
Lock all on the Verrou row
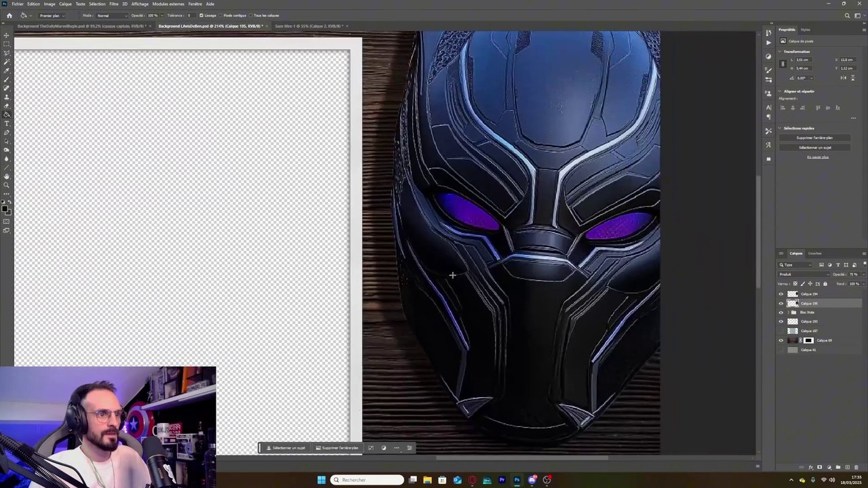(825, 283)
